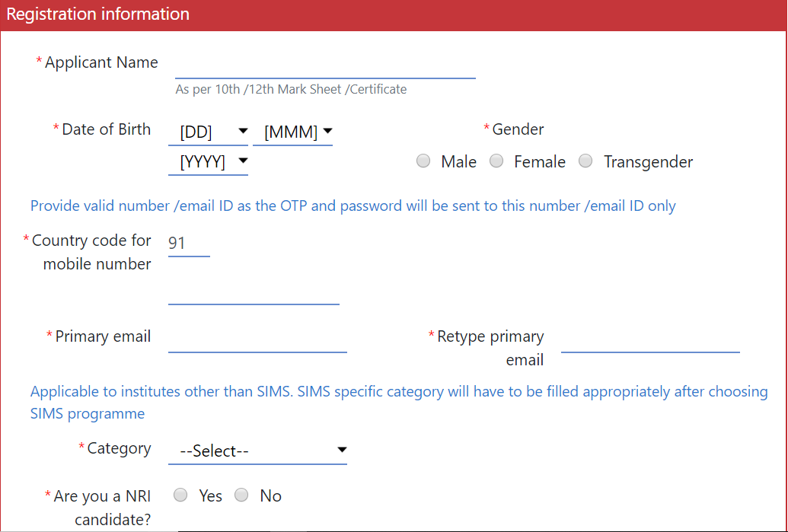
Task: Click the Retype primary email field
Action: (x=650, y=339)
